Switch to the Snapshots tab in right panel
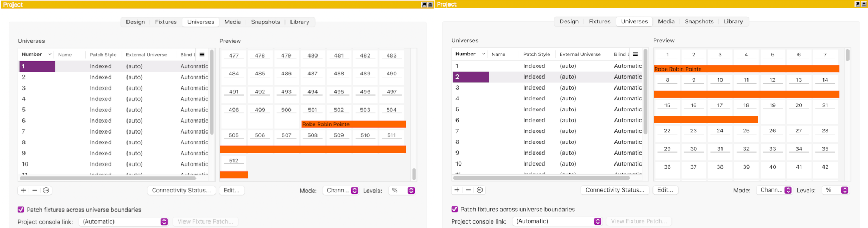 (699, 21)
